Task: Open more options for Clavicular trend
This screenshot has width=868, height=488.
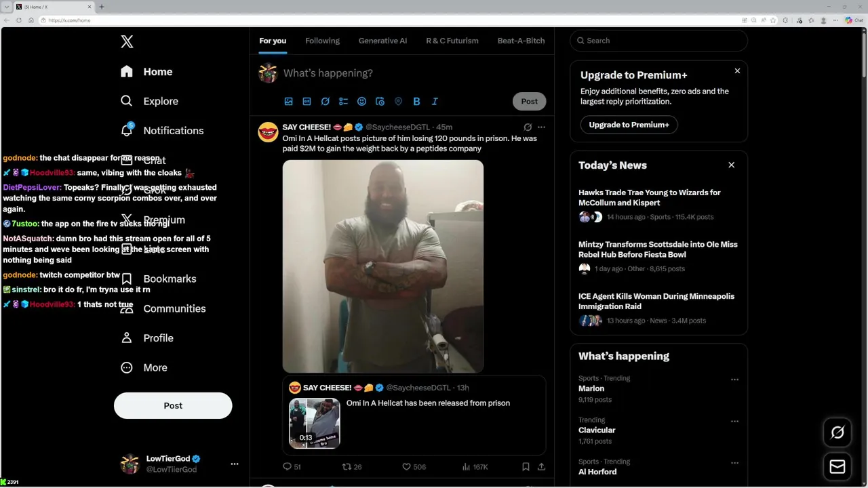Action: 734,421
